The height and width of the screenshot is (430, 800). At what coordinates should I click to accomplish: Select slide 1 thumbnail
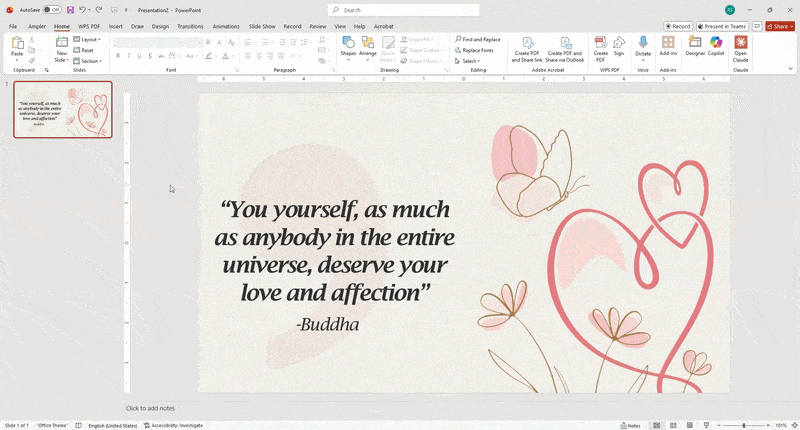click(63, 110)
